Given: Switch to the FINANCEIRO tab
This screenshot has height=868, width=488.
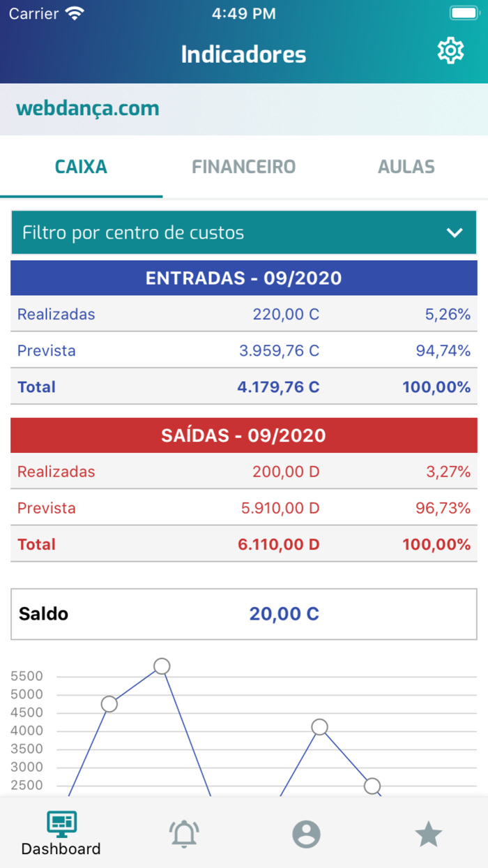Looking at the screenshot, I should coord(243,166).
